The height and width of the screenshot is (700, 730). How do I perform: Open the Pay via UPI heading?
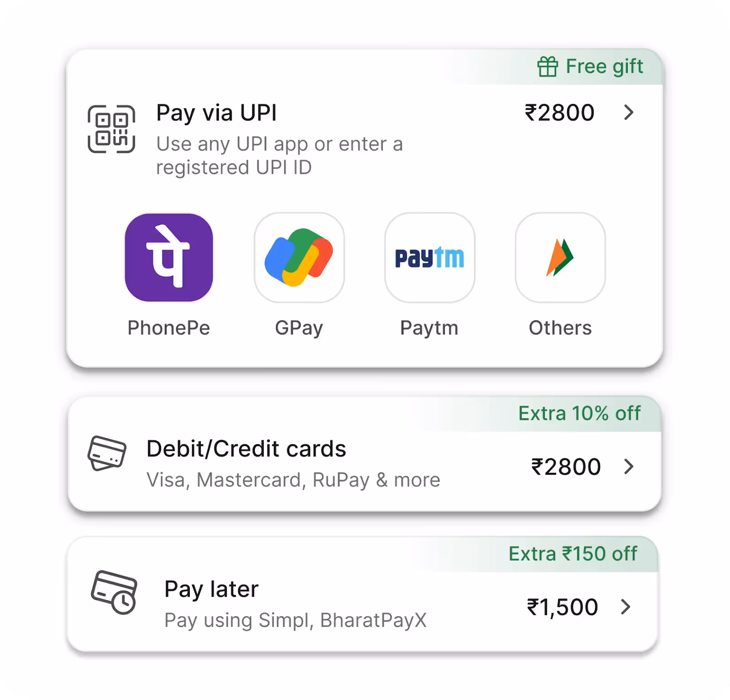pyautogui.click(x=216, y=113)
